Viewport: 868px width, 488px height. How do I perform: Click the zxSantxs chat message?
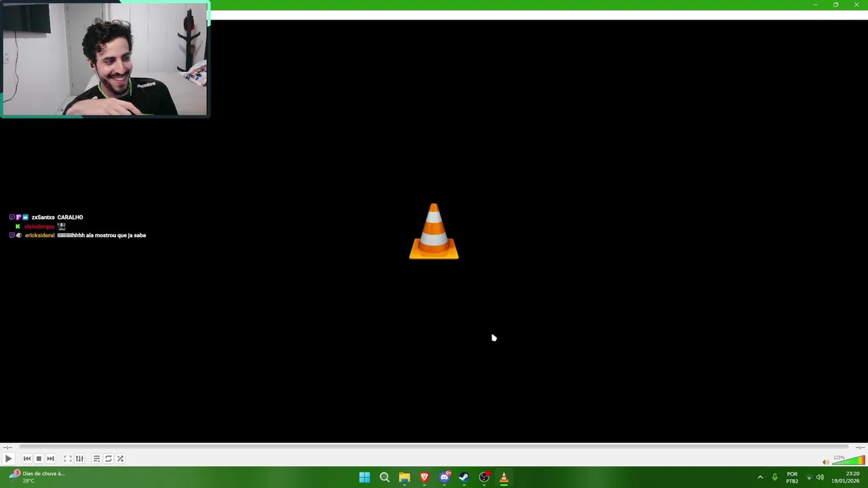click(46, 218)
